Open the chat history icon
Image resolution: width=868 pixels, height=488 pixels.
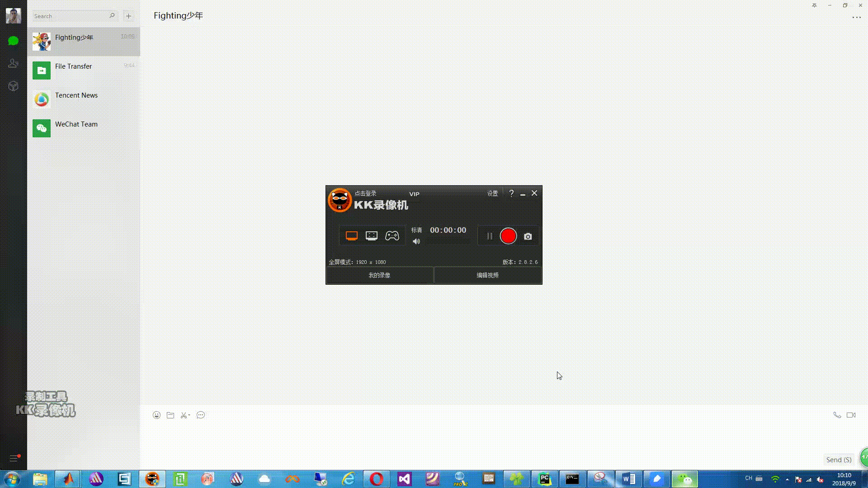click(x=201, y=415)
